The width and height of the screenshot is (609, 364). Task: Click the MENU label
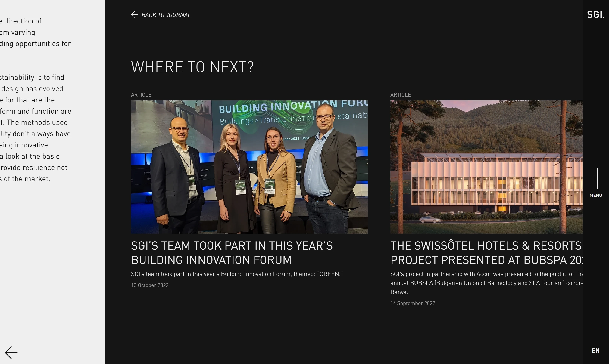click(x=596, y=195)
